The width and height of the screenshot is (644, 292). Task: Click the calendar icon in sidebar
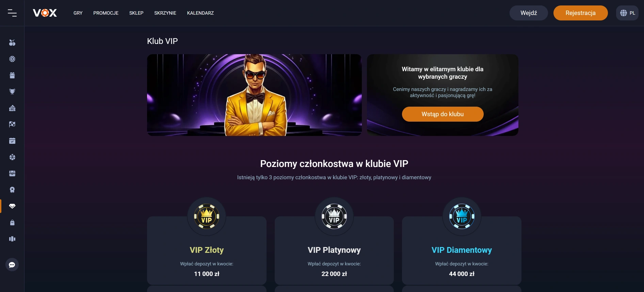click(x=12, y=140)
